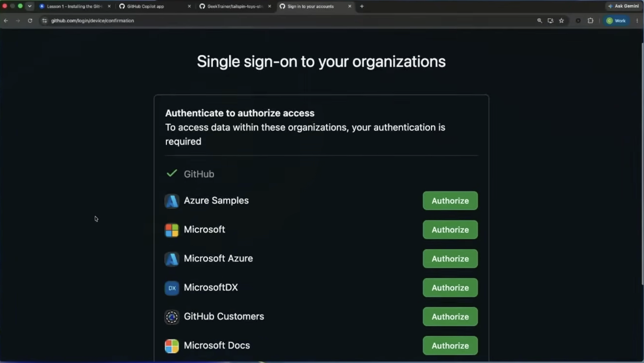Click the Azure Samples organization name
The width and height of the screenshot is (644, 363).
(x=216, y=200)
